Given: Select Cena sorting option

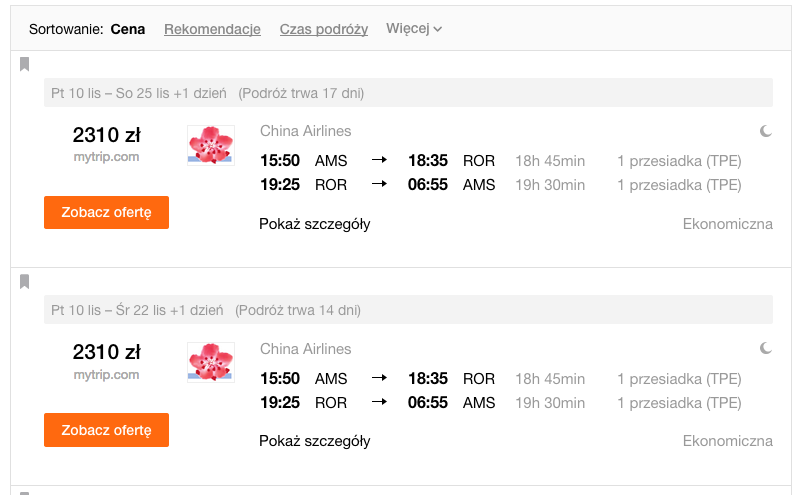Looking at the screenshot, I should pyautogui.click(x=127, y=29).
